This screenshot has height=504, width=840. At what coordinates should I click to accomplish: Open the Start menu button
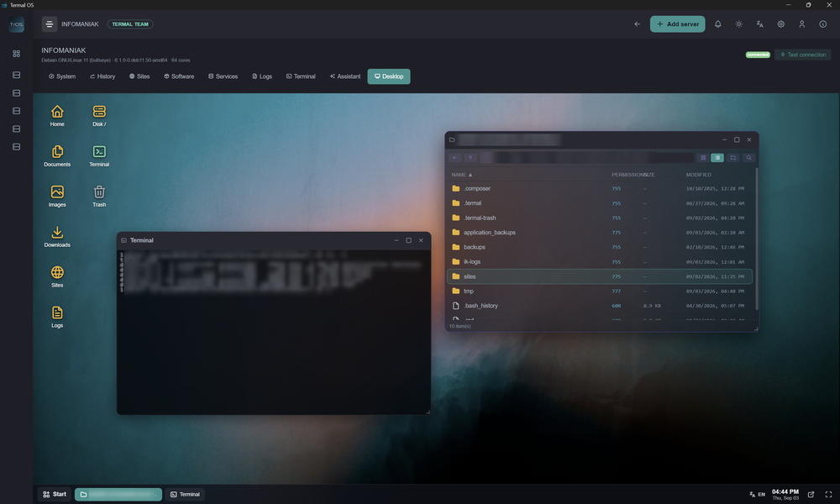[x=55, y=495]
